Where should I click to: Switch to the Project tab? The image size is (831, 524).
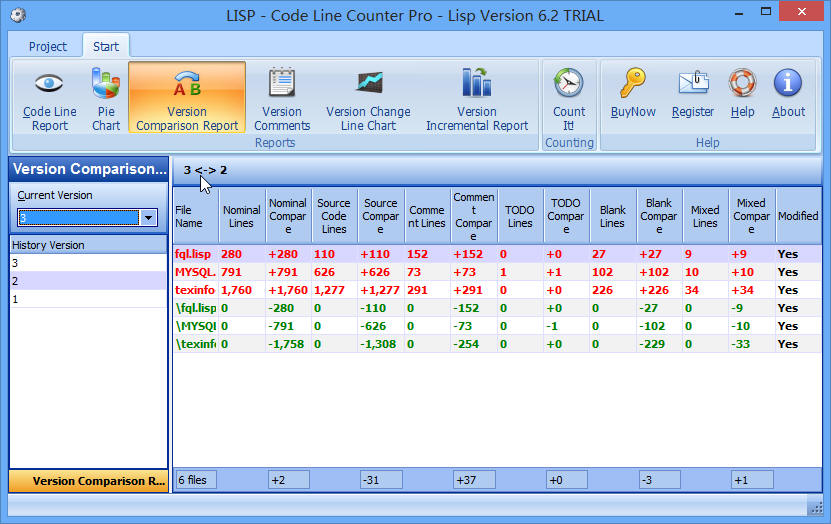[48, 47]
